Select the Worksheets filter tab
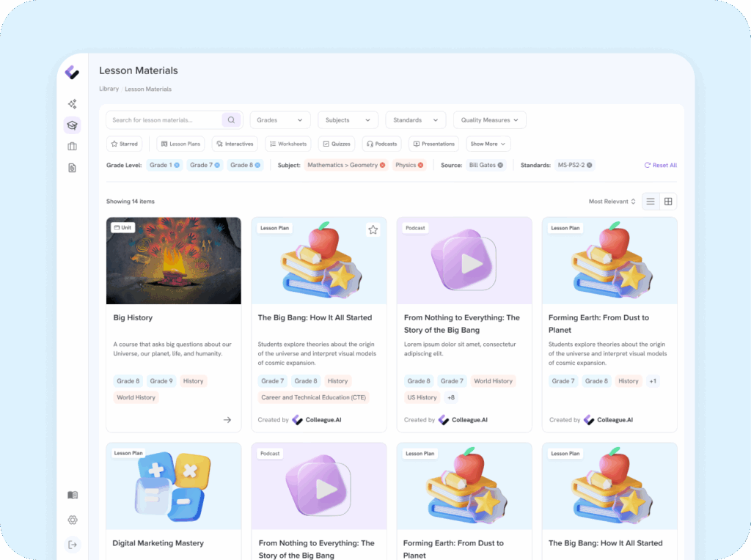The image size is (751, 560). [x=287, y=144]
